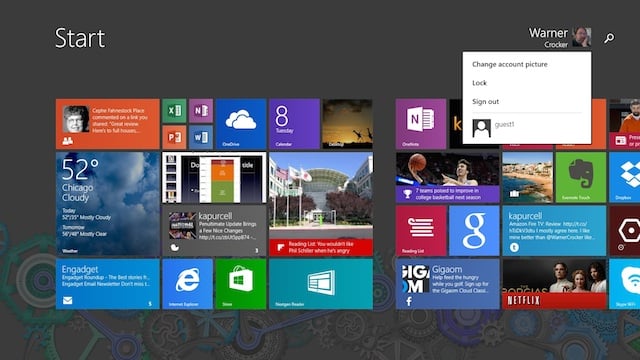Open the Warner Crocker account dropdown
Screen dimensions: 640x360
click(x=560, y=38)
